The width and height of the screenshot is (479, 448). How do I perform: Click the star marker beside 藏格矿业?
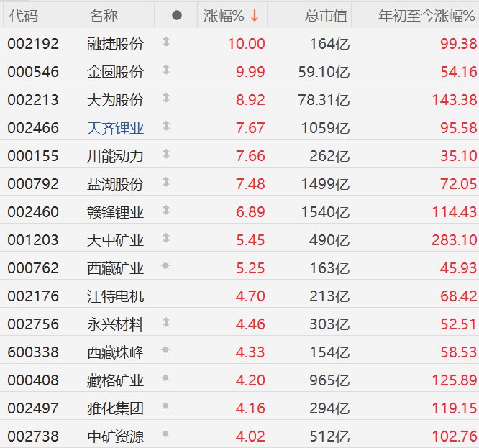click(166, 379)
